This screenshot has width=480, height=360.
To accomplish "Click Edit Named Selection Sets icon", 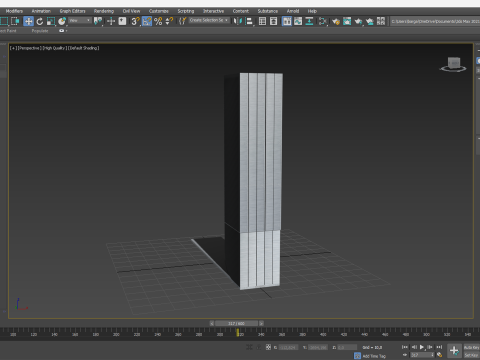I will coord(182,21).
